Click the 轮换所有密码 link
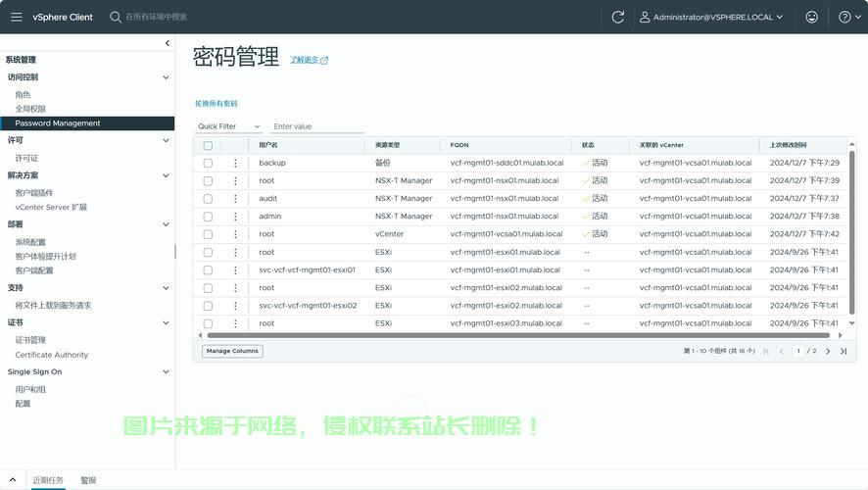The height and width of the screenshot is (490, 868). (216, 104)
